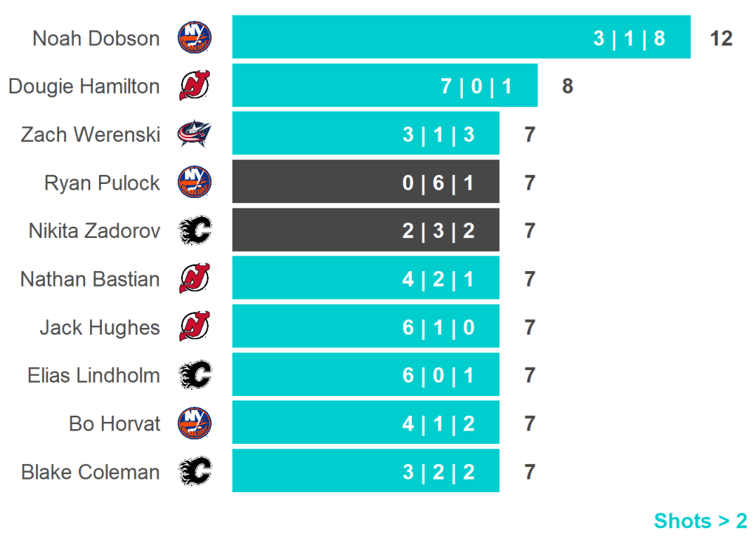
Task: Select the Jack Hughes player name
Action: pyautogui.click(x=100, y=327)
